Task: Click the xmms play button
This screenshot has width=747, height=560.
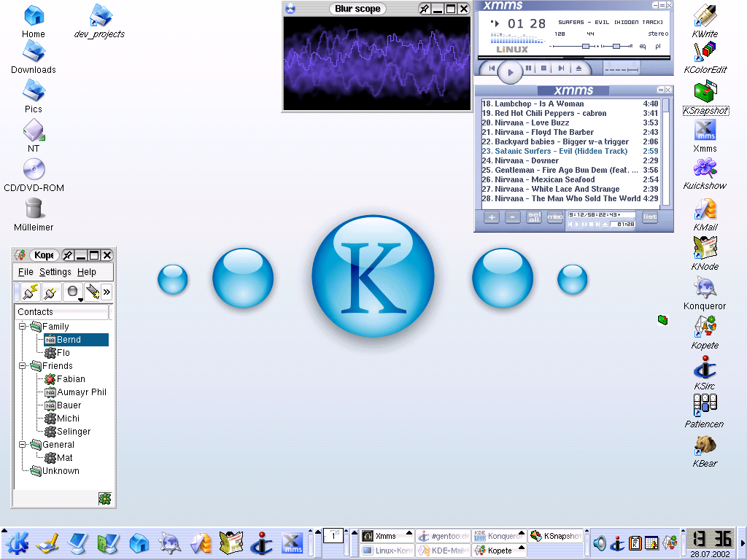Action: 510,72
